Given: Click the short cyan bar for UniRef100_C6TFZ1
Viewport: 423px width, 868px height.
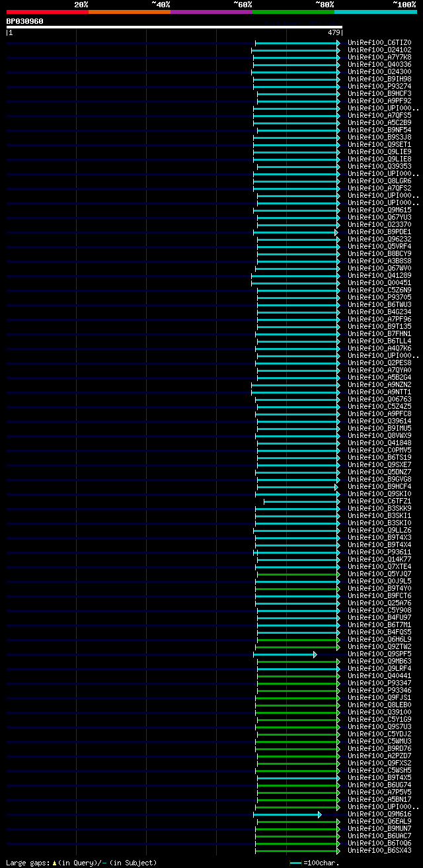Looking at the screenshot, I should [302, 501].
